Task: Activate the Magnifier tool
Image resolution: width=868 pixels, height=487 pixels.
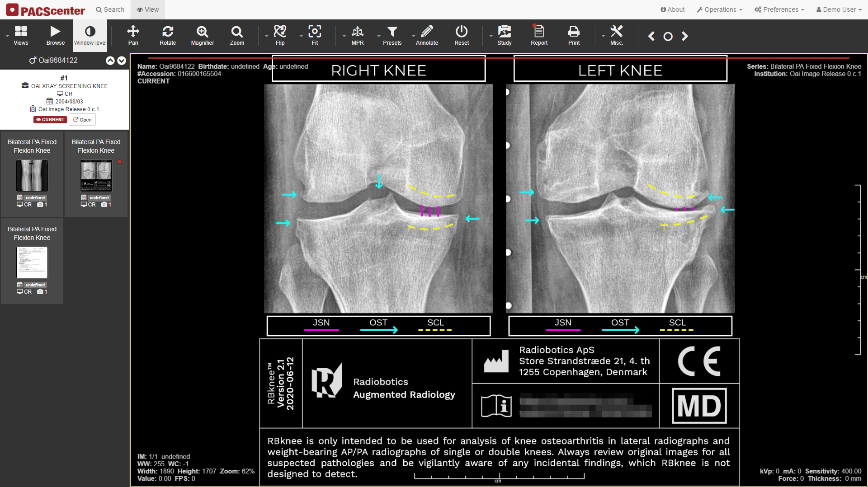Action: click(202, 36)
